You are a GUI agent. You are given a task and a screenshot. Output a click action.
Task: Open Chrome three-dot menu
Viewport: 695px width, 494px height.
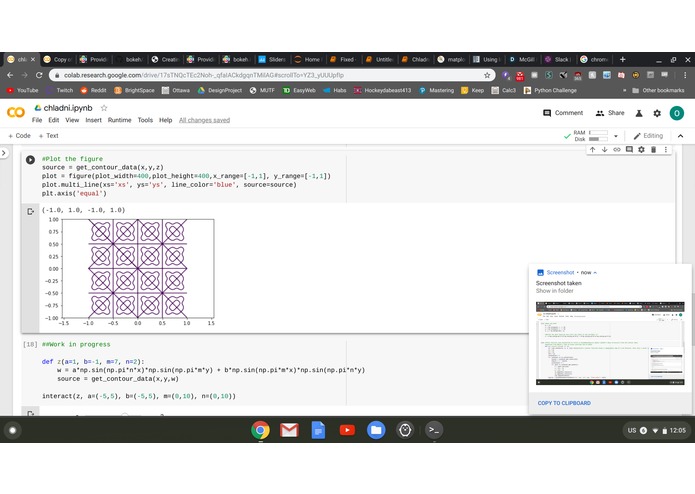coord(685,75)
